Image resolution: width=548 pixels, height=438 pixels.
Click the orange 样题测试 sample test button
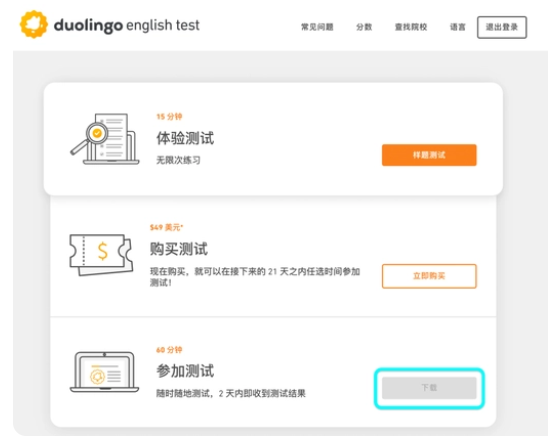coord(429,155)
